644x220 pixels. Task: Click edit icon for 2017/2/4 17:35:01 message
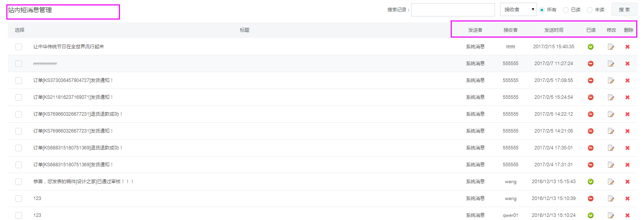coord(611,148)
